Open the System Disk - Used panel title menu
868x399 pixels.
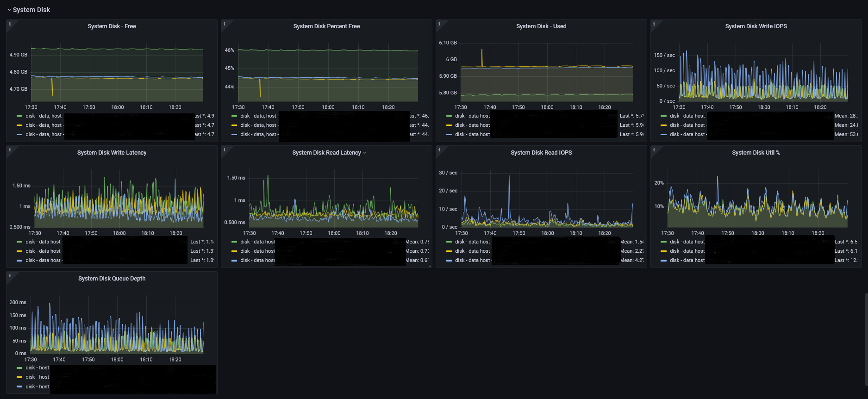pos(541,26)
